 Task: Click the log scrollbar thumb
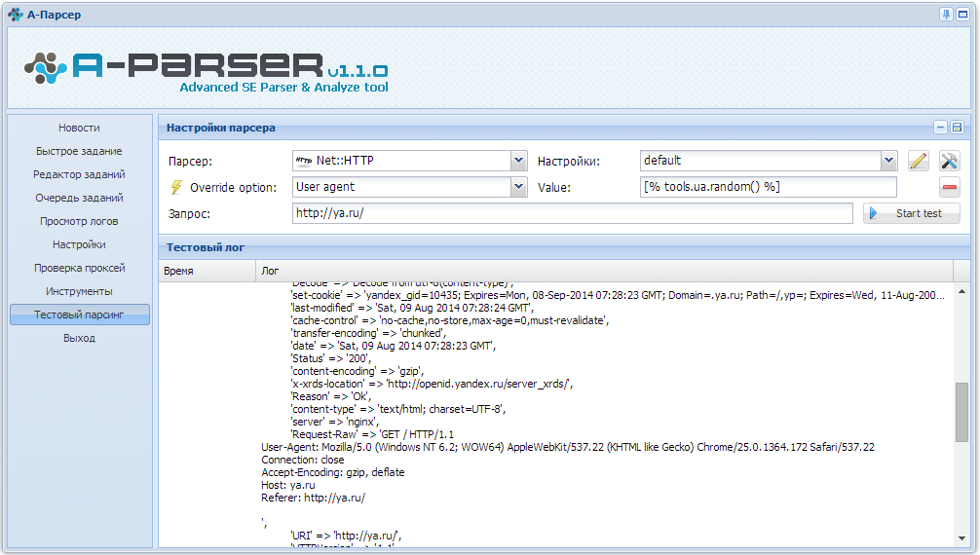(x=961, y=413)
